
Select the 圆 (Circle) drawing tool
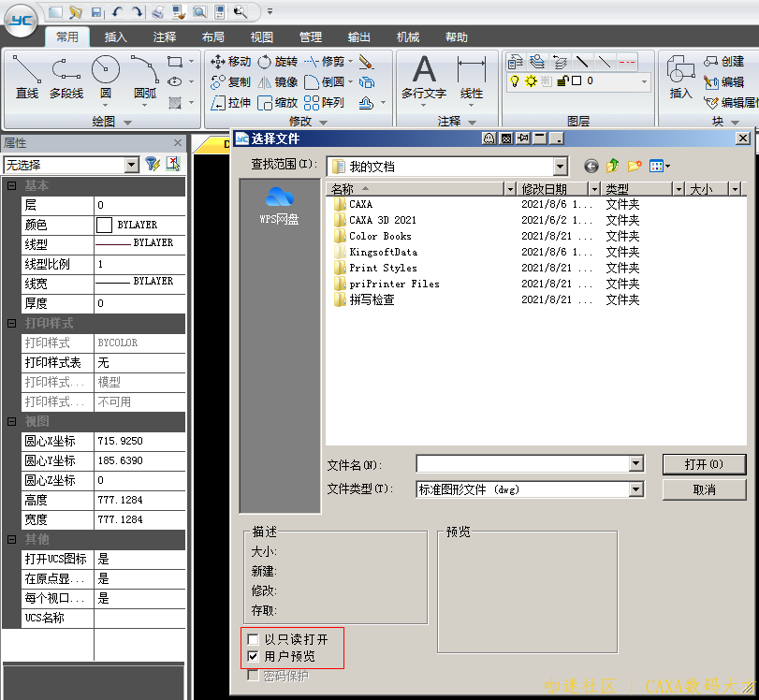pyautogui.click(x=106, y=77)
